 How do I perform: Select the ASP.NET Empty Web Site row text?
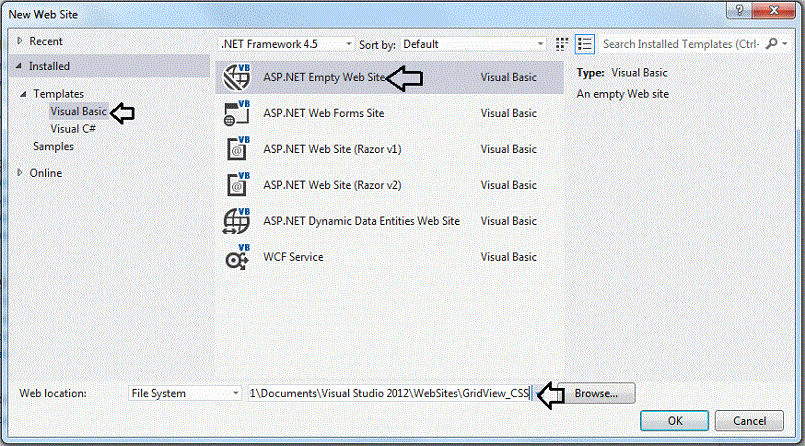coord(324,77)
